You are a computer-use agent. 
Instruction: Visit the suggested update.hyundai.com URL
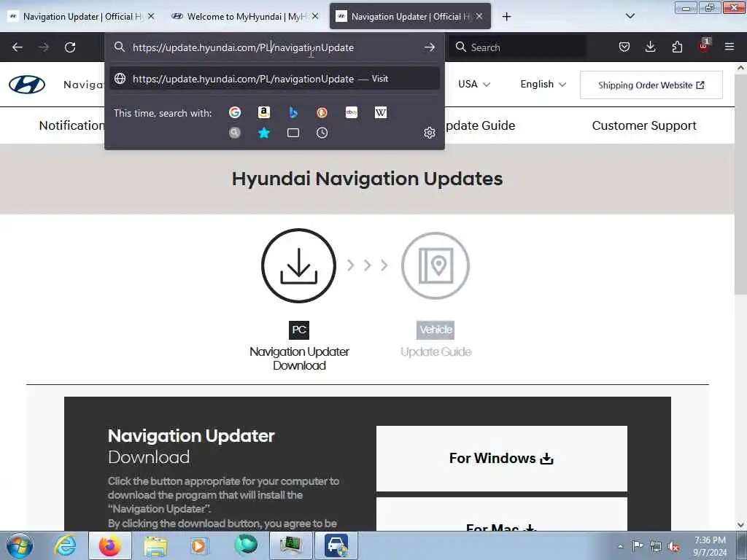click(x=274, y=79)
